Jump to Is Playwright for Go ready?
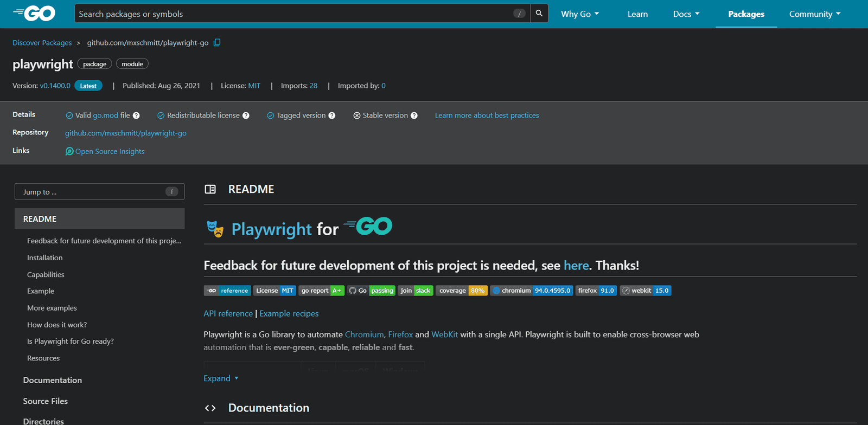Image resolution: width=868 pixels, height=425 pixels. click(71, 341)
